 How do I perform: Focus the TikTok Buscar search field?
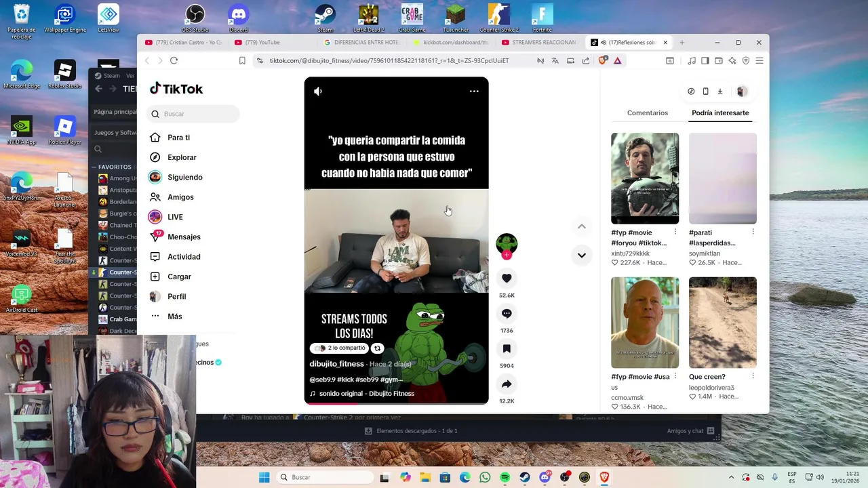point(193,114)
